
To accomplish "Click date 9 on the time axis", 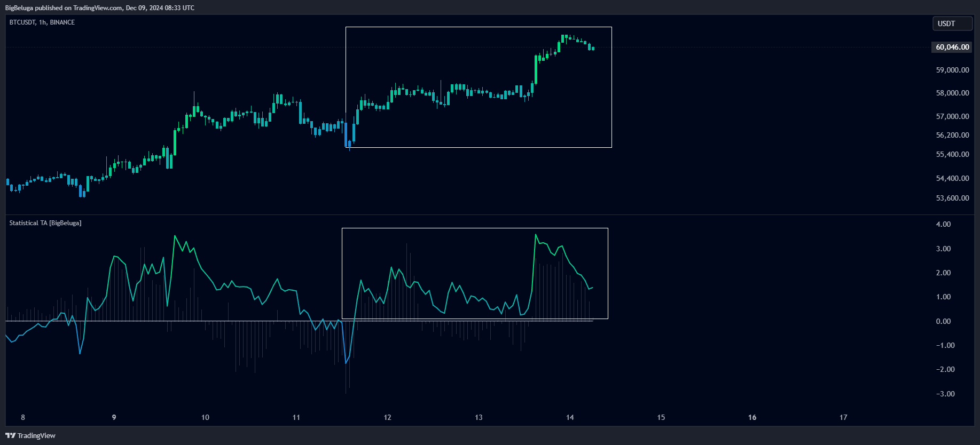I will tap(114, 417).
